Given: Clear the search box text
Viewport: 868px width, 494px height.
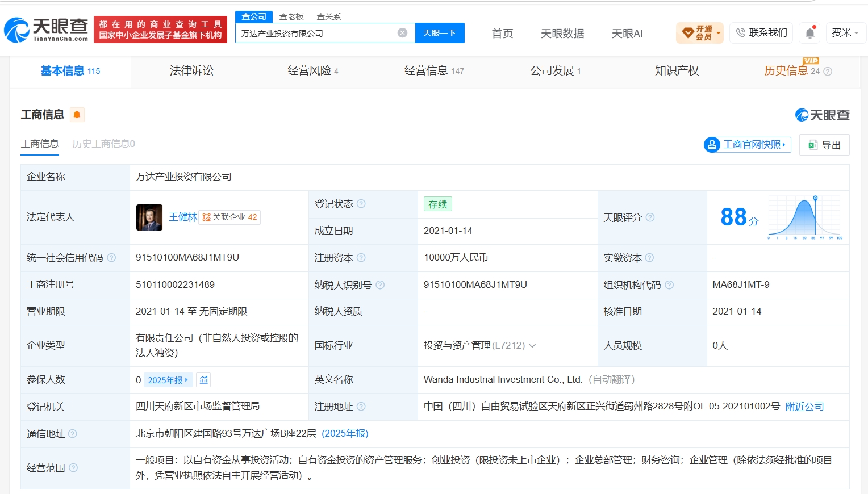Looking at the screenshot, I should [402, 33].
